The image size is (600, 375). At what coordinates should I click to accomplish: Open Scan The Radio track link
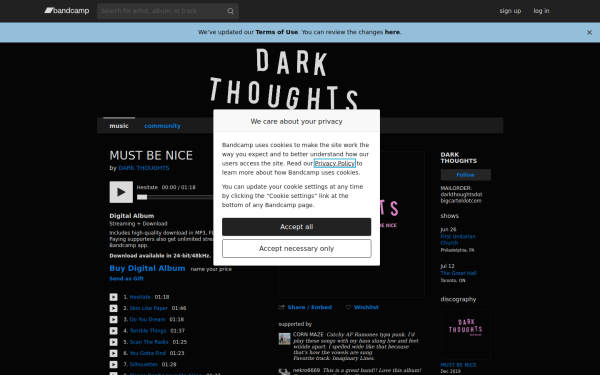(x=149, y=342)
